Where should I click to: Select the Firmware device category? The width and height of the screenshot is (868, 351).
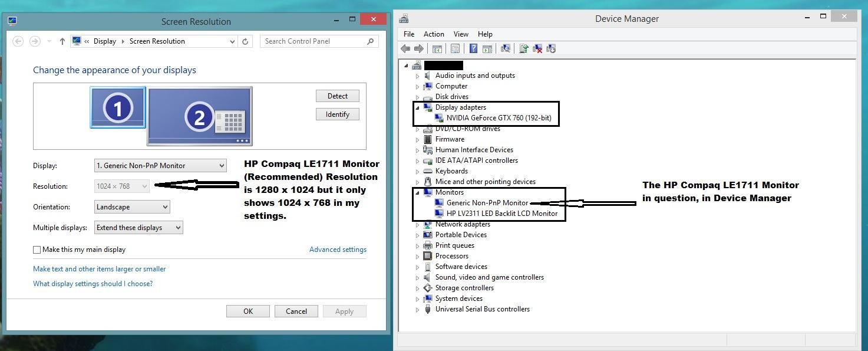click(450, 139)
